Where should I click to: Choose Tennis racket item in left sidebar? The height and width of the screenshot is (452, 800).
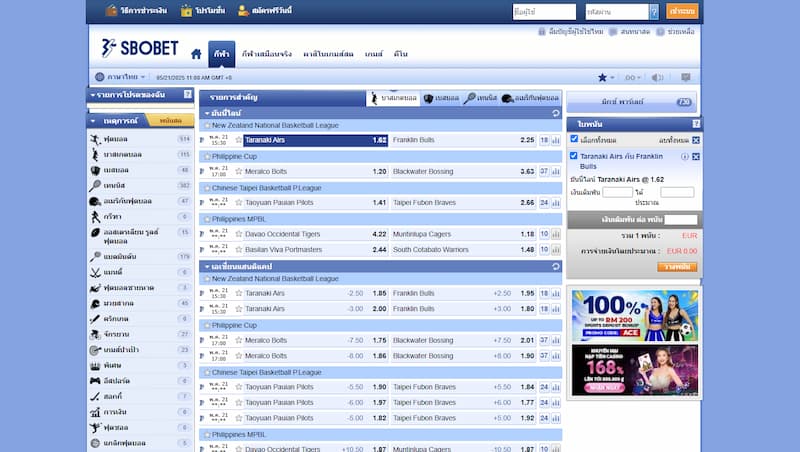140,186
